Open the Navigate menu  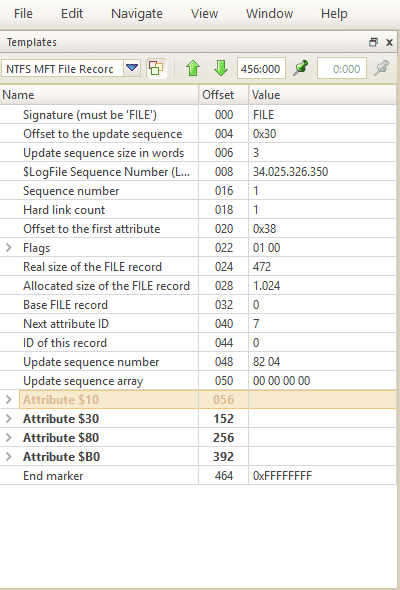(137, 14)
